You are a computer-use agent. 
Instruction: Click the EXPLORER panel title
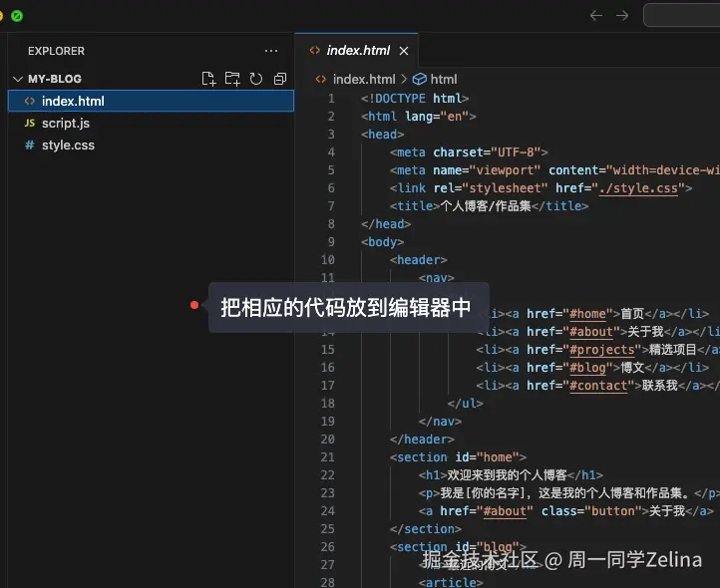[x=56, y=51]
